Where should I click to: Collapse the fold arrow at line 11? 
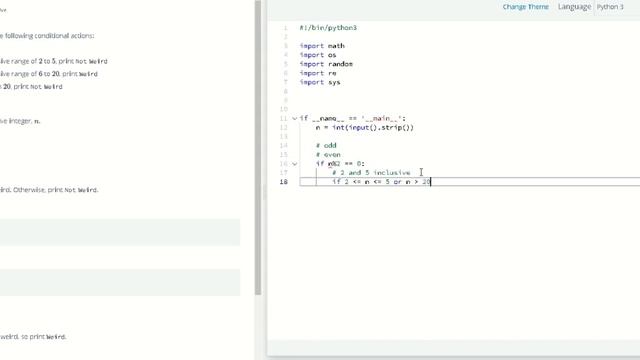coord(295,118)
